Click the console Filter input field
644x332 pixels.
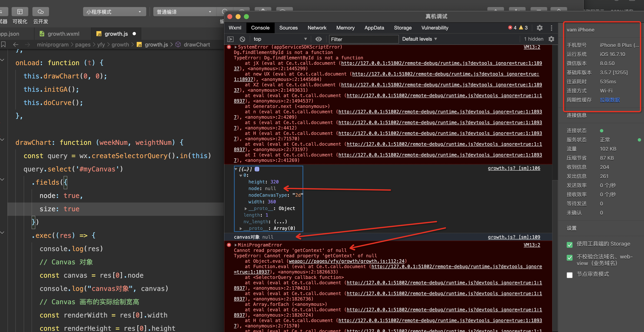(x=363, y=39)
